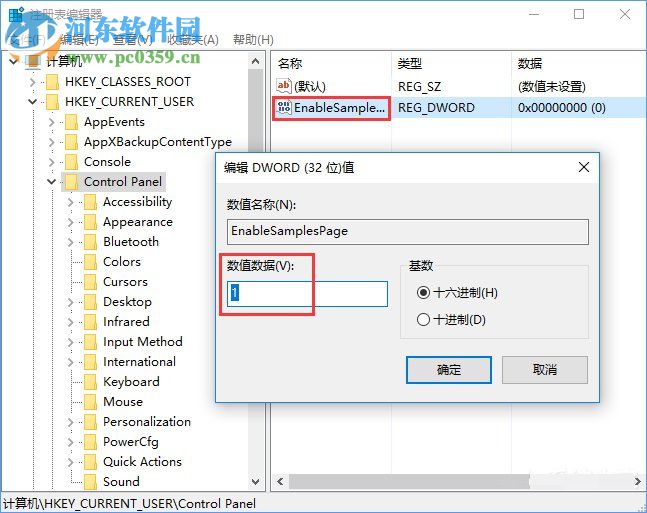Click the 取消 button
This screenshot has width=647, height=513.
tap(545, 370)
